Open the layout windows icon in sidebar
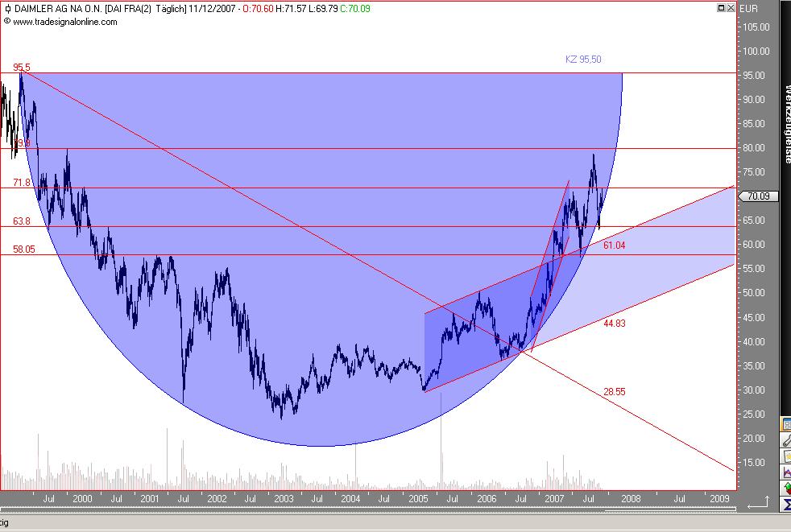The height and width of the screenshot is (532, 791). [786, 425]
